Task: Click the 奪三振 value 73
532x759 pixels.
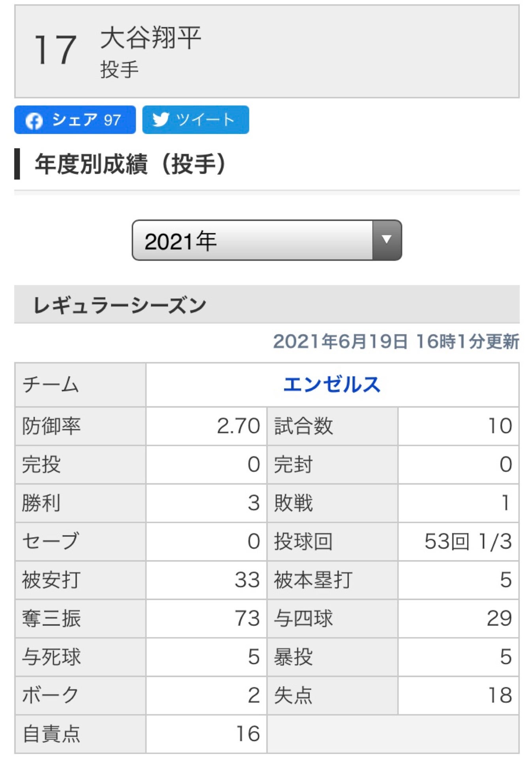Action: pos(247,618)
